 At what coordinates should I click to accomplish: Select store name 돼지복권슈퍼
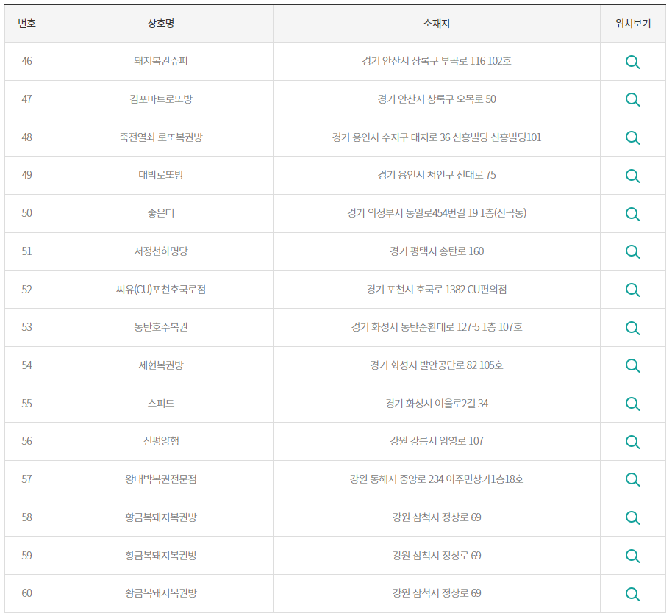(x=161, y=61)
